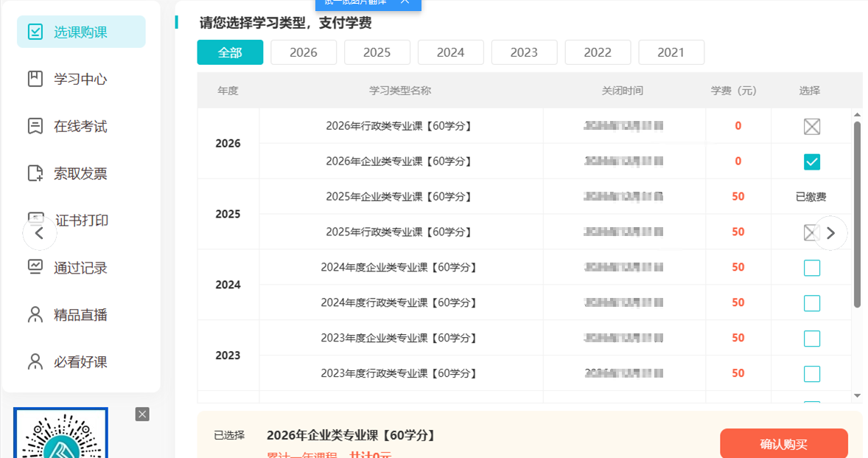Open 精品直播 menu item
The width and height of the screenshot is (868, 458).
81,315
